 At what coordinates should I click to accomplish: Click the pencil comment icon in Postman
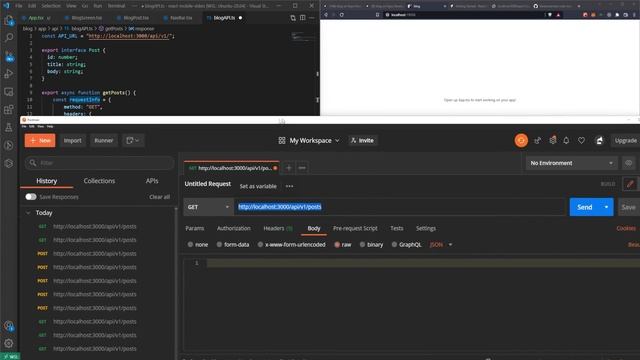[630, 184]
